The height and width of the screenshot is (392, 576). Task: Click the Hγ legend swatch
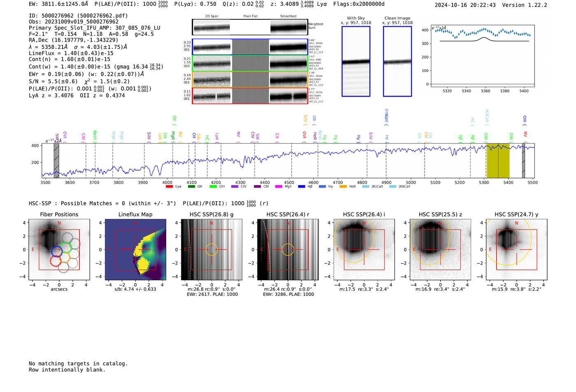point(322,187)
